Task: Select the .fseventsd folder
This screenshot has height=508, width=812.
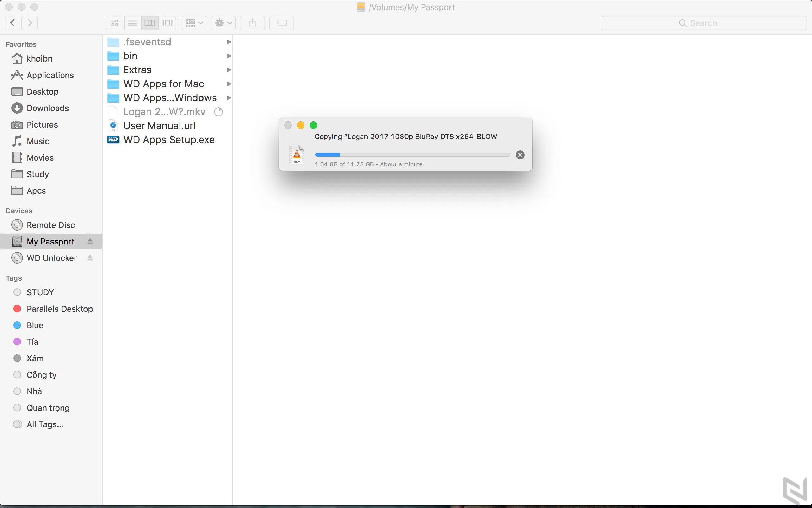Action: (168, 42)
